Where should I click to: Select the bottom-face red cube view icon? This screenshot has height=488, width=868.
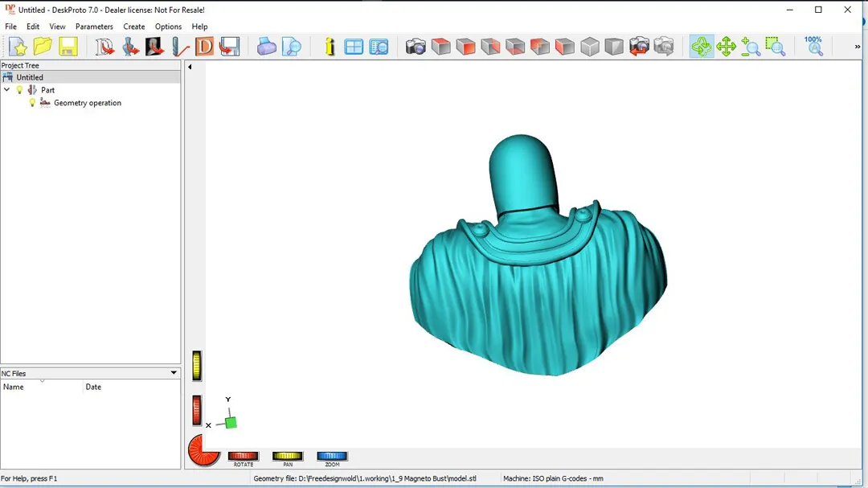(515, 47)
